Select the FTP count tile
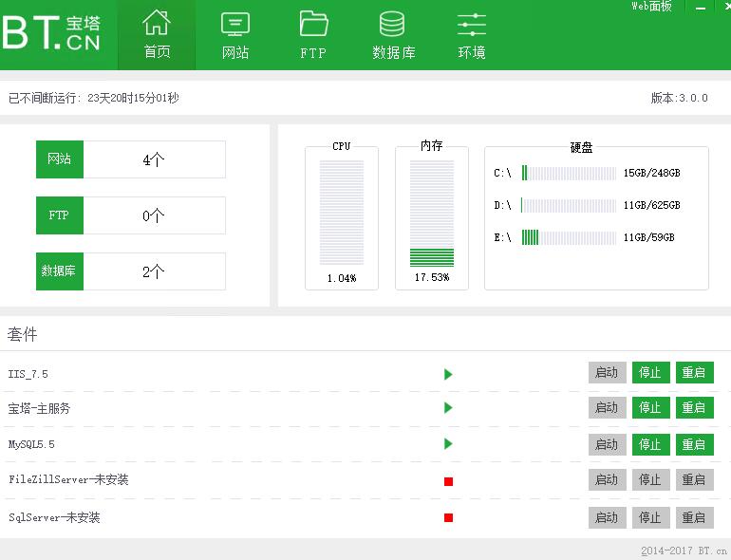The image size is (731, 560). 131,215
